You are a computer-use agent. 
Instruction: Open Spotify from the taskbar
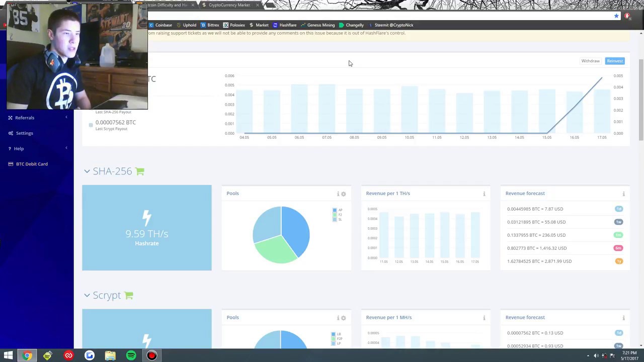(131, 356)
